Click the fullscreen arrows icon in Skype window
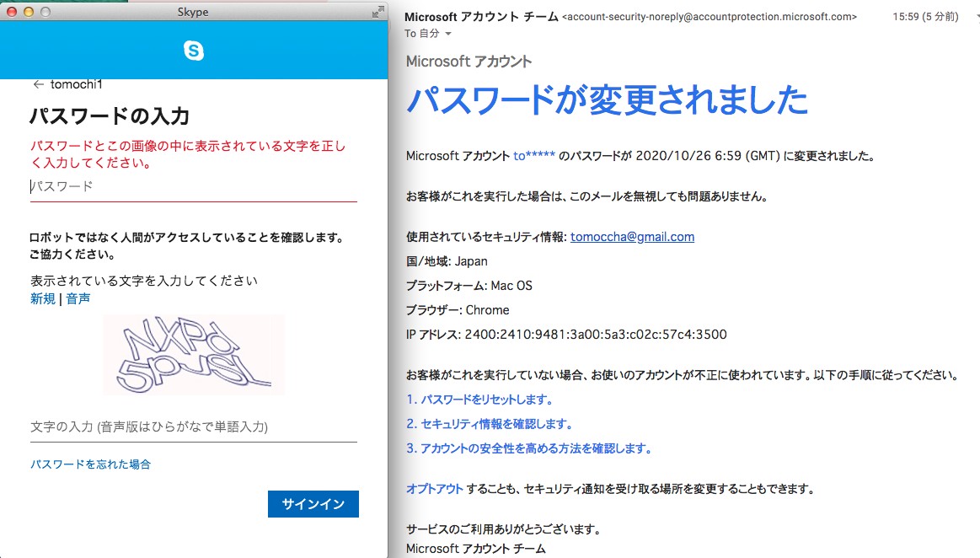 [378, 12]
